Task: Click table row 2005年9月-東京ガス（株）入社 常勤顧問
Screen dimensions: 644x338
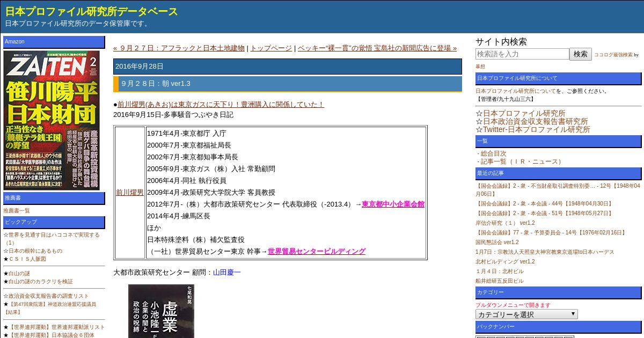Action: pos(211,168)
